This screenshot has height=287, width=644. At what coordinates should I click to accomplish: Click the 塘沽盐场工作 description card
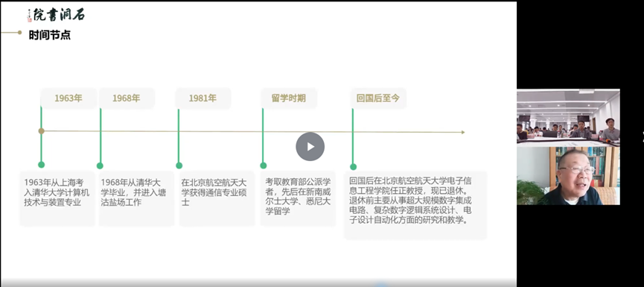[136, 198]
